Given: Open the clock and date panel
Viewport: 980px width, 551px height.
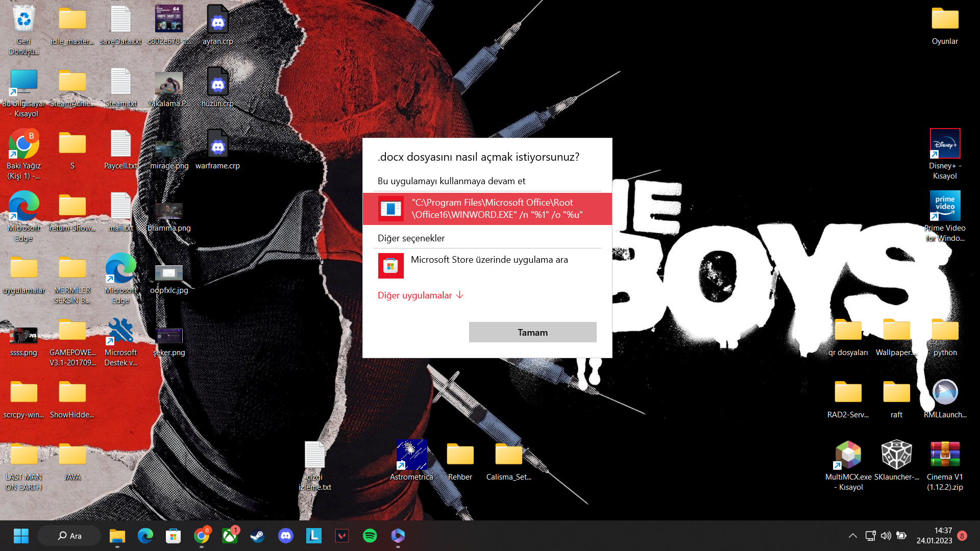Looking at the screenshot, I should [x=934, y=536].
